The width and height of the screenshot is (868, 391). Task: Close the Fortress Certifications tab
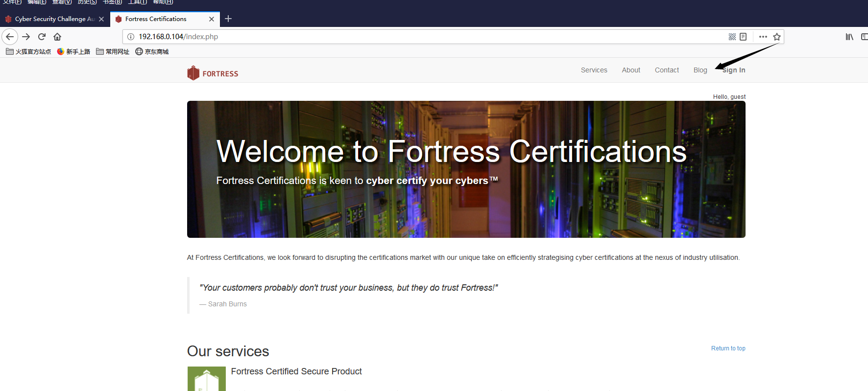coord(212,19)
